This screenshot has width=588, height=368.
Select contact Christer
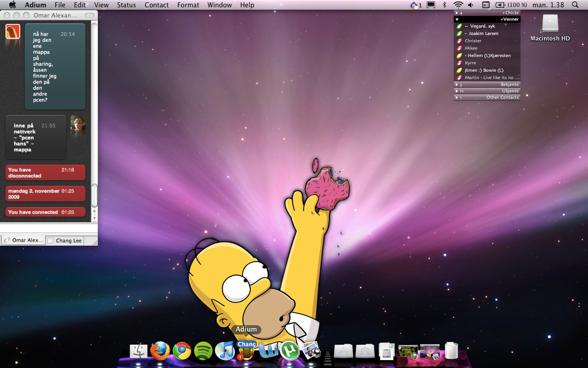[487, 41]
